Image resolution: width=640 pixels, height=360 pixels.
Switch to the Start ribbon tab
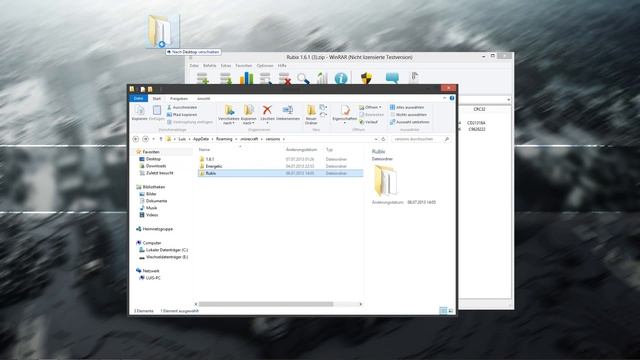[x=157, y=99]
